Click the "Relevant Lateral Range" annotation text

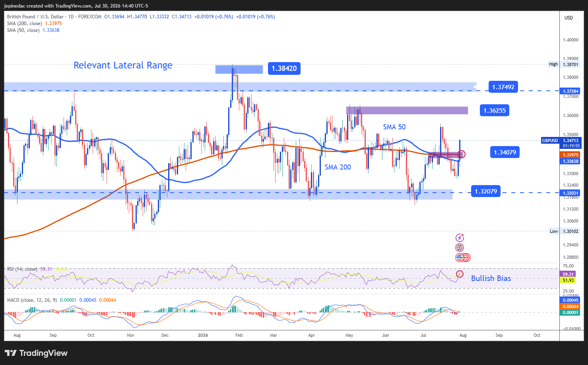tap(123, 65)
